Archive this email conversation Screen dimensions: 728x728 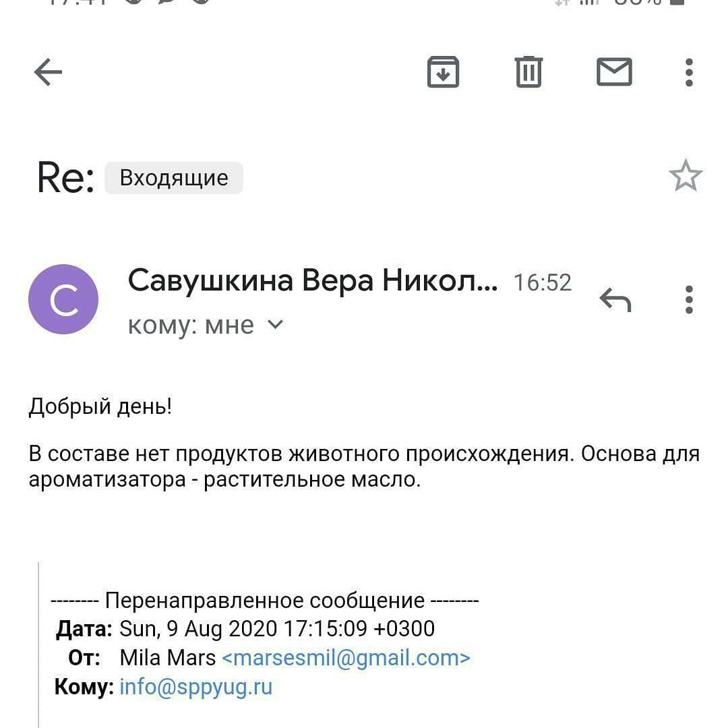click(x=443, y=72)
